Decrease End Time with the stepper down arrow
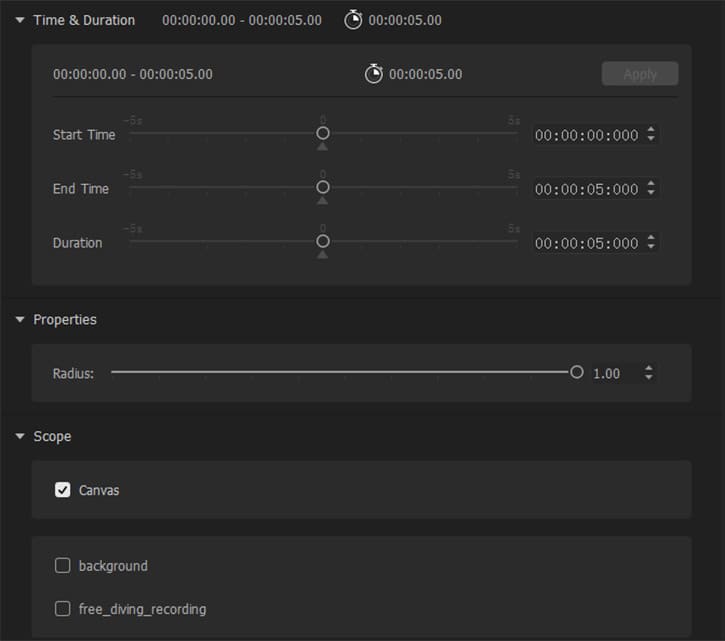The image size is (725, 641). (x=651, y=193)
